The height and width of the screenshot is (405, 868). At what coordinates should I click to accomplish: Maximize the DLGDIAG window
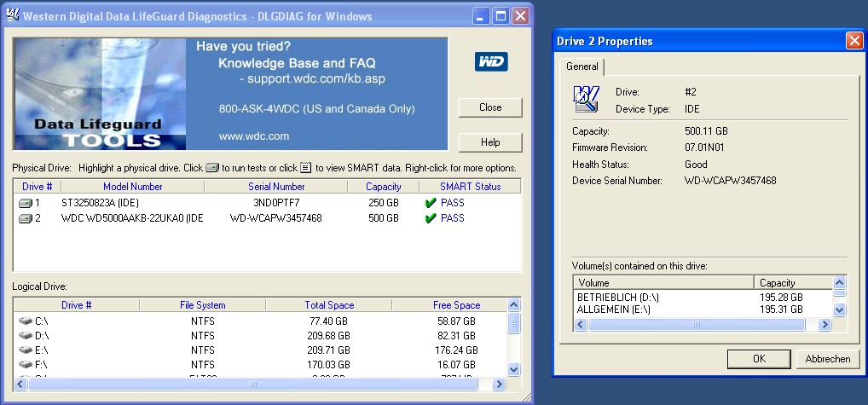coord(501,16)
